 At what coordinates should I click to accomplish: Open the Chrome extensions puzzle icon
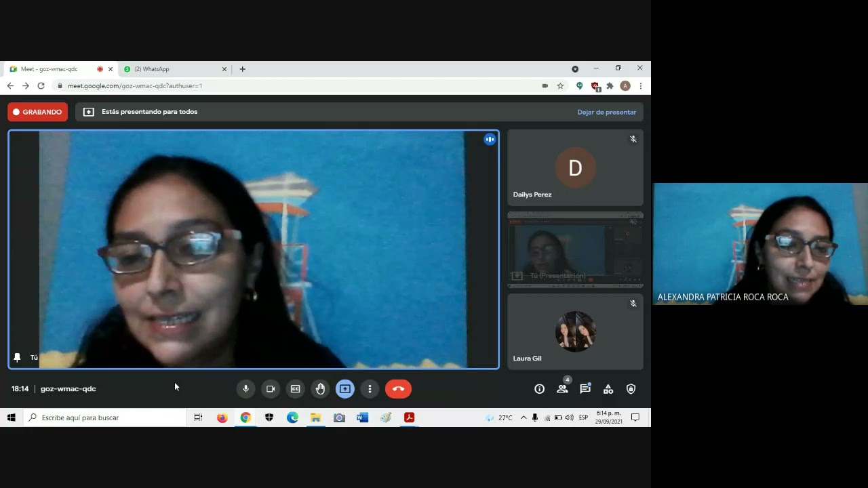coord(610,86)
